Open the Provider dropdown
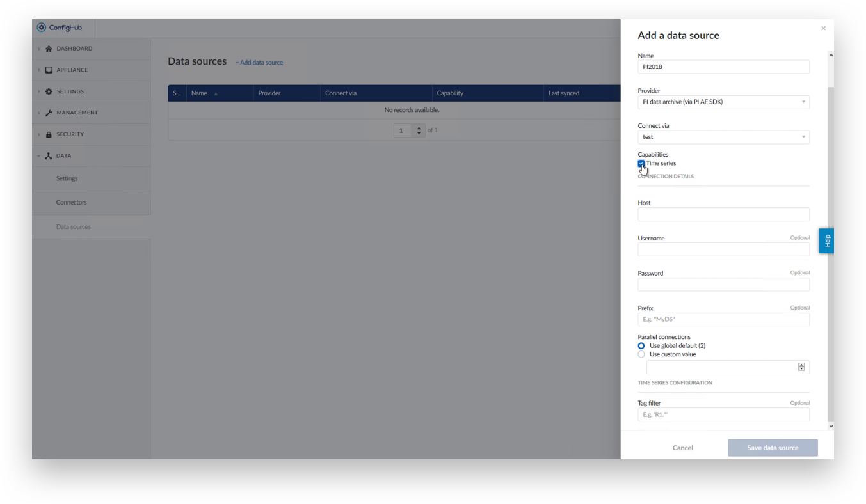The image size is (866, 504). click(x=723, y=102)
